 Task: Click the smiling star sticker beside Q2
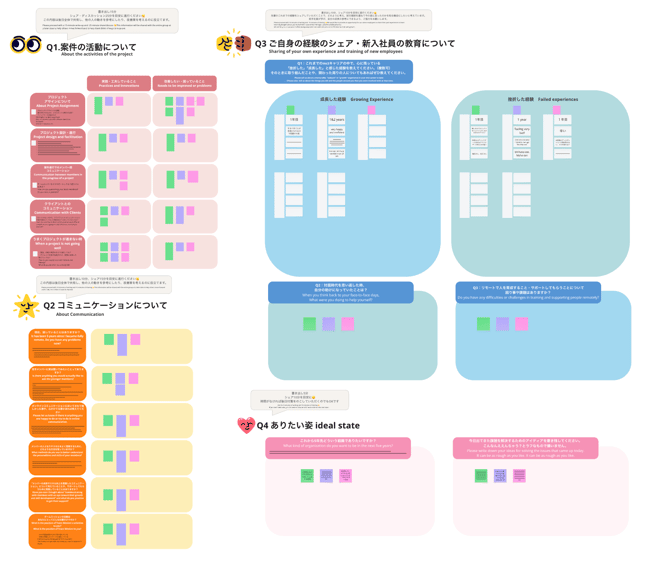(25, 307)
